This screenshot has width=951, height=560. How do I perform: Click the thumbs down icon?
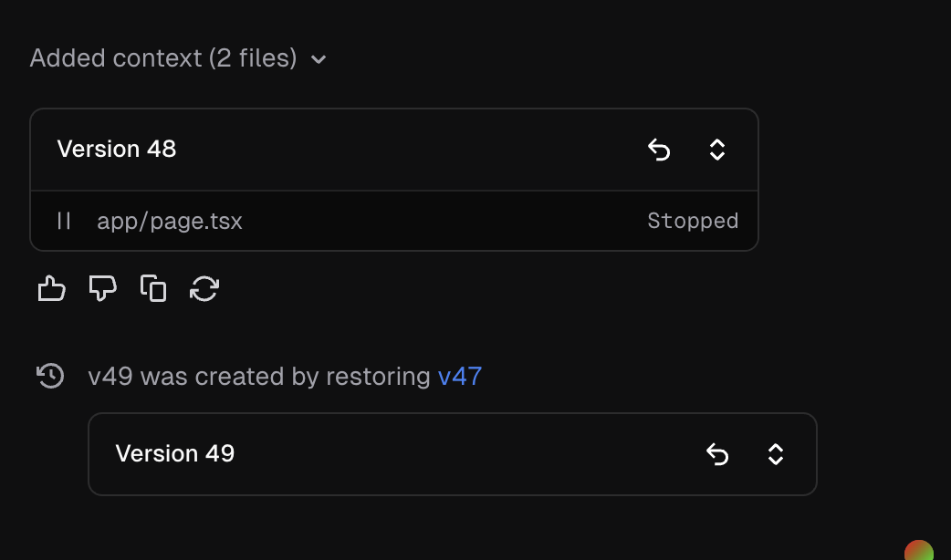102,289
